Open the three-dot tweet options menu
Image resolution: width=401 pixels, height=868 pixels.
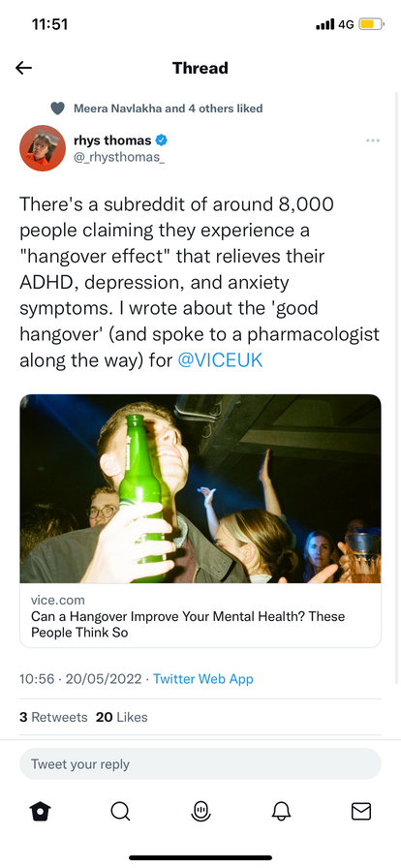373,140
